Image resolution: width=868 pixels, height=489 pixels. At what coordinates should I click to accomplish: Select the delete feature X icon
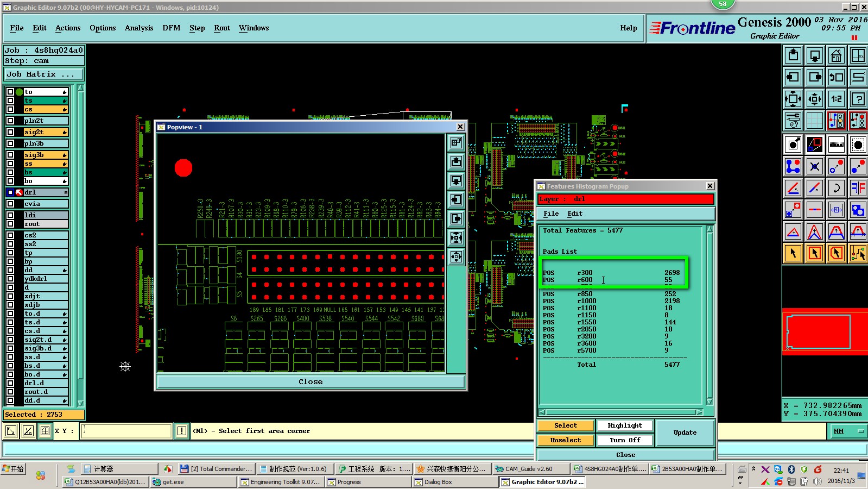tap(815, 166)
